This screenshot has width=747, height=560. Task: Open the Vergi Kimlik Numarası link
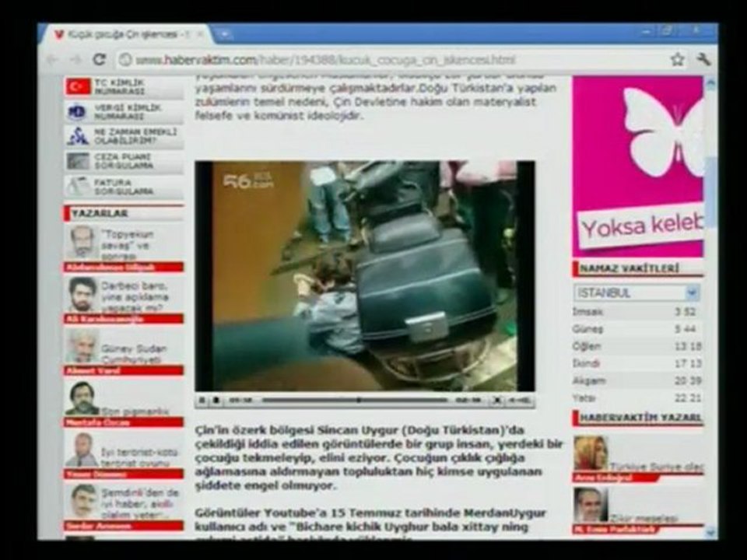click(124, 112)
